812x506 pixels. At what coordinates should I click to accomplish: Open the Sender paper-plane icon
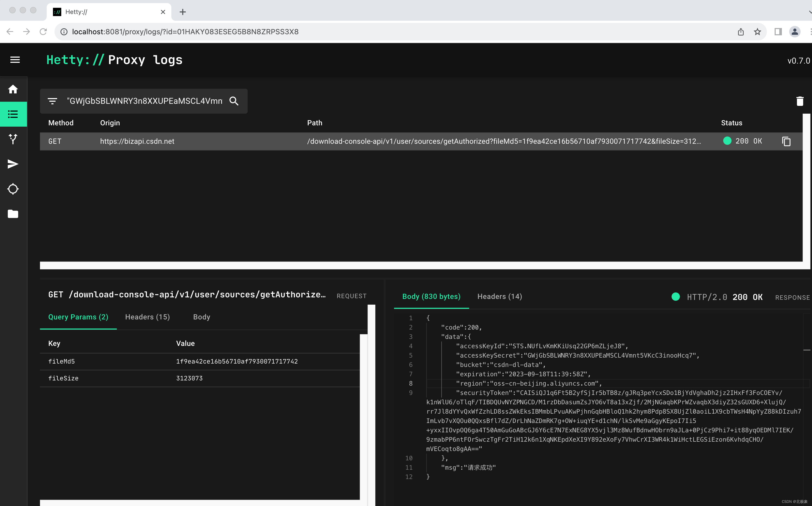(13, 164)
